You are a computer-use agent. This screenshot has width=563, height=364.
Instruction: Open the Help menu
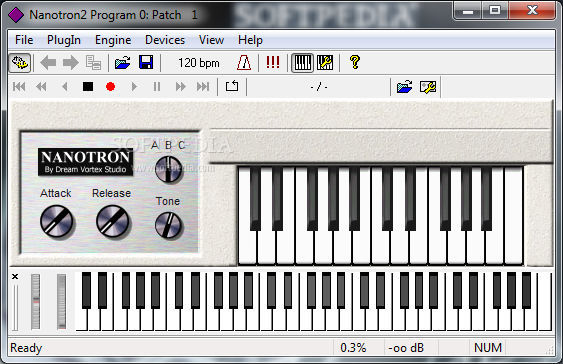coord(250,40)
